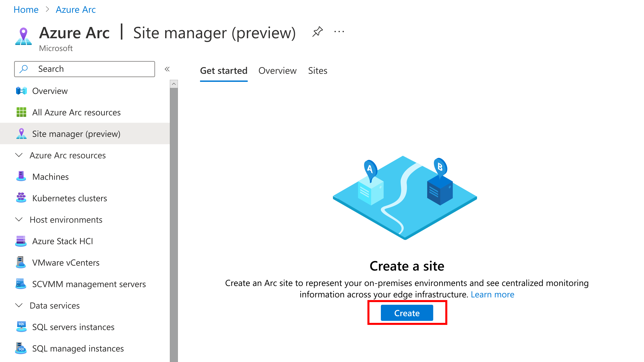Collapse the left navigation sidebar

tap(167, 69)
